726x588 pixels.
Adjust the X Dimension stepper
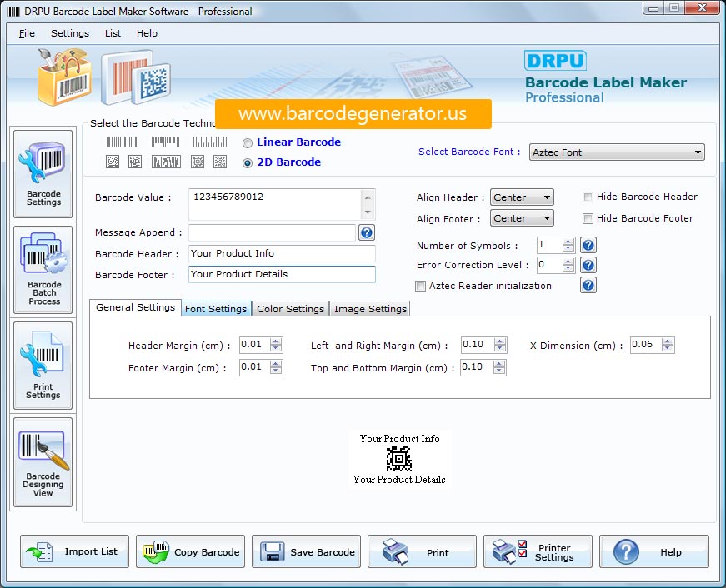(668, 345)
